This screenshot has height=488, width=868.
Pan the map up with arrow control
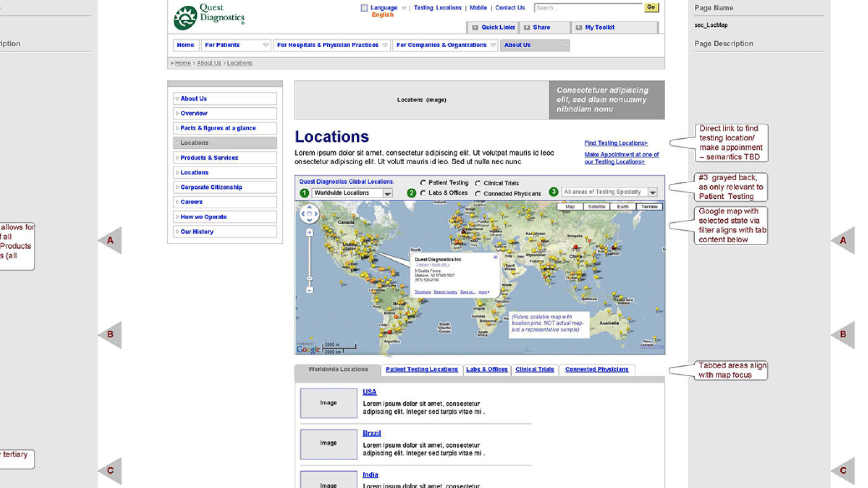coord(309,207)
